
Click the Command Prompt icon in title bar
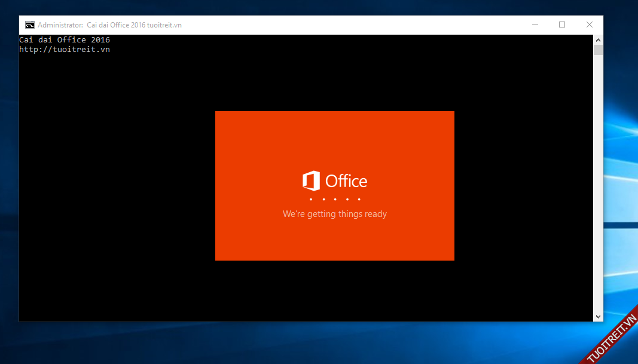tap(29, 25)
